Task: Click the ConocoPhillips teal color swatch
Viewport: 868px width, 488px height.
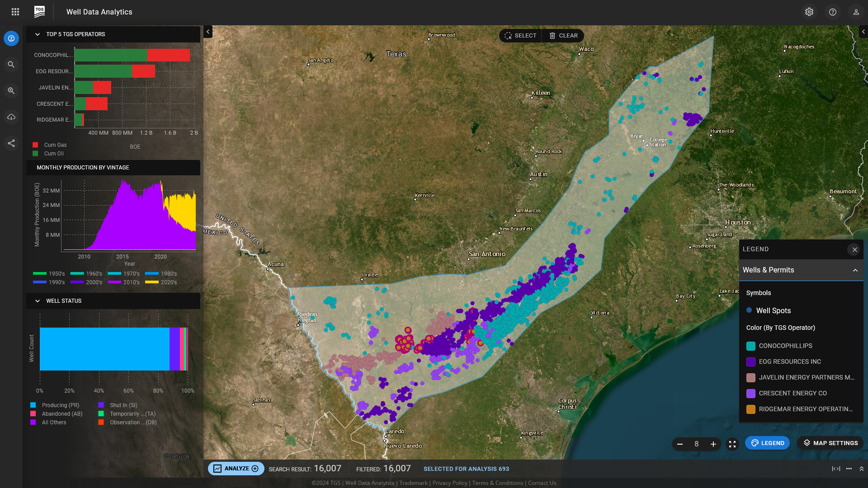Action: [751, 346]
